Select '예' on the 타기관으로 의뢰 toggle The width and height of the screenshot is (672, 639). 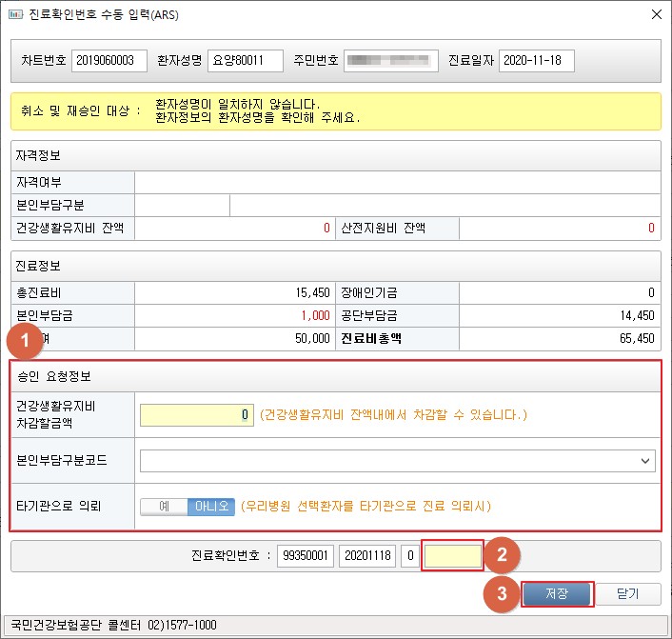(x=164, y=507)
